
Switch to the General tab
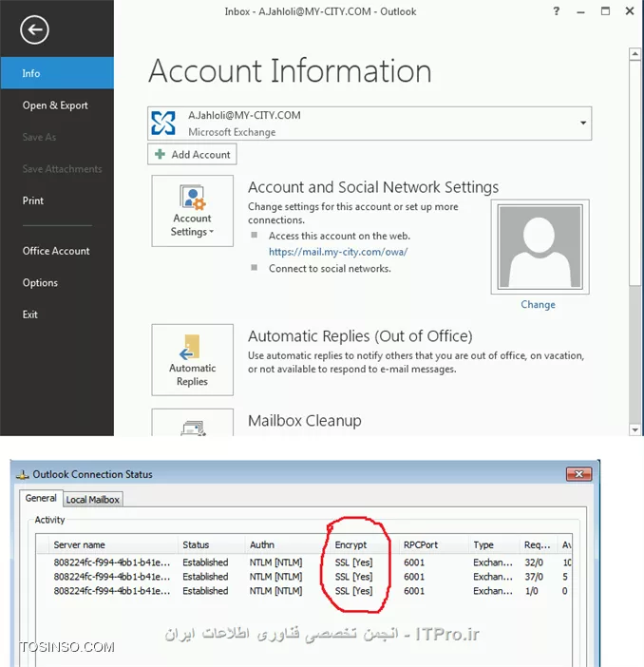point(41,498)
